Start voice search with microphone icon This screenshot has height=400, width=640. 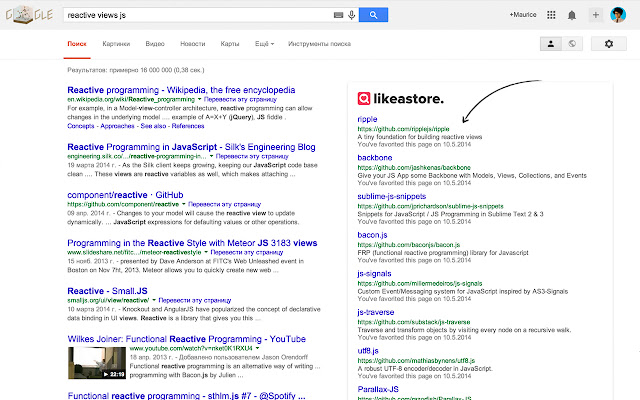tap(351, 15)
